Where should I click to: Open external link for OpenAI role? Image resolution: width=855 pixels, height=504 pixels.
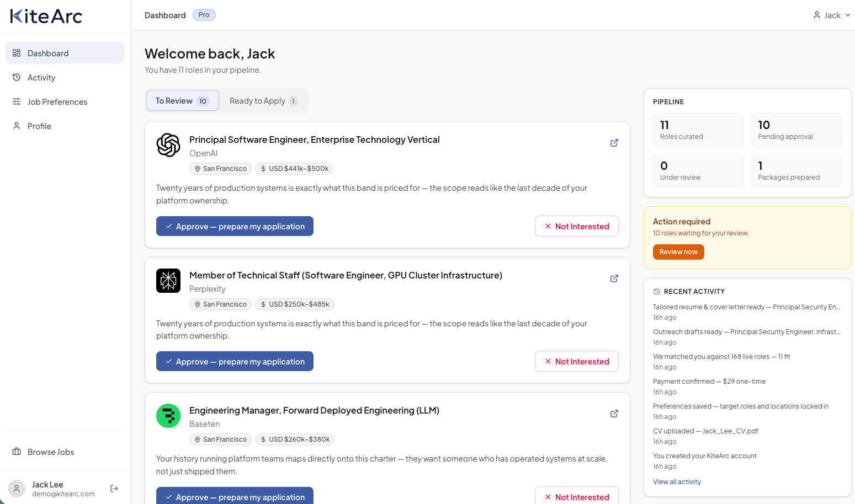(x=614, y=143)
